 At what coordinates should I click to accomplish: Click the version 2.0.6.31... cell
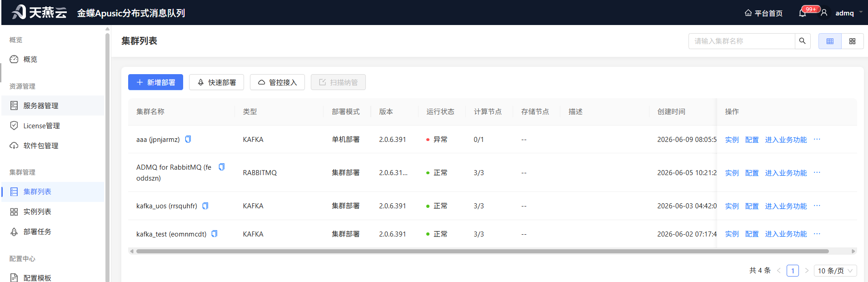[x=393, y=173]
